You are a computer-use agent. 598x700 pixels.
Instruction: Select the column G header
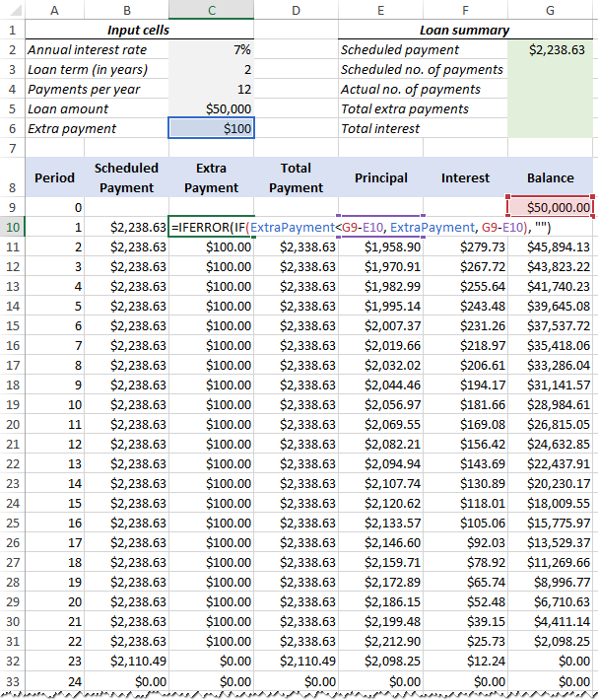click(x=551, y=9)
